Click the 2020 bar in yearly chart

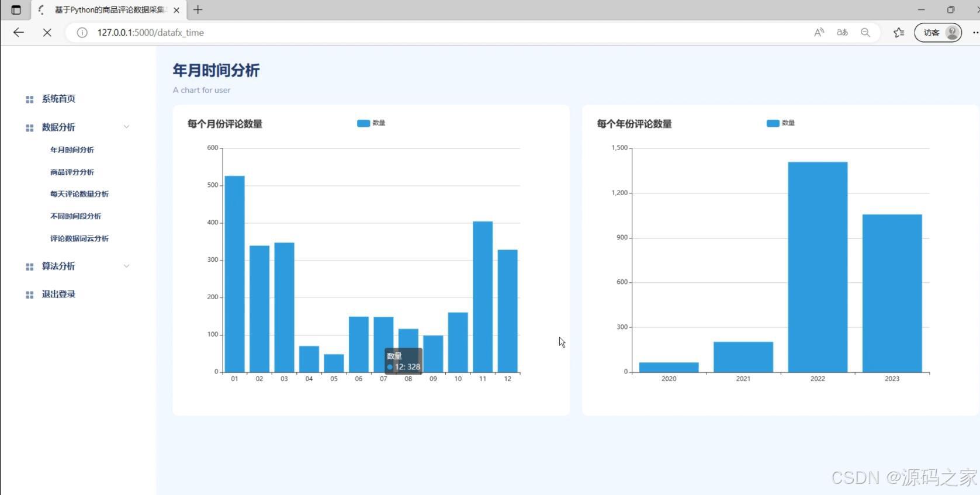(x=669, y=367)
